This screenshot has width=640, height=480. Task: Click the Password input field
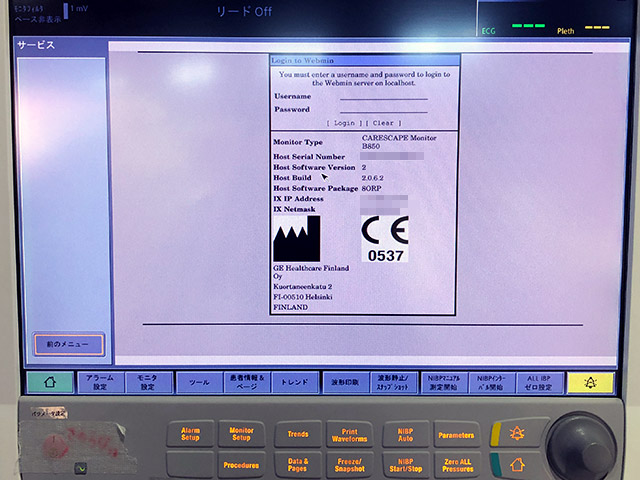tap(384, 109)
